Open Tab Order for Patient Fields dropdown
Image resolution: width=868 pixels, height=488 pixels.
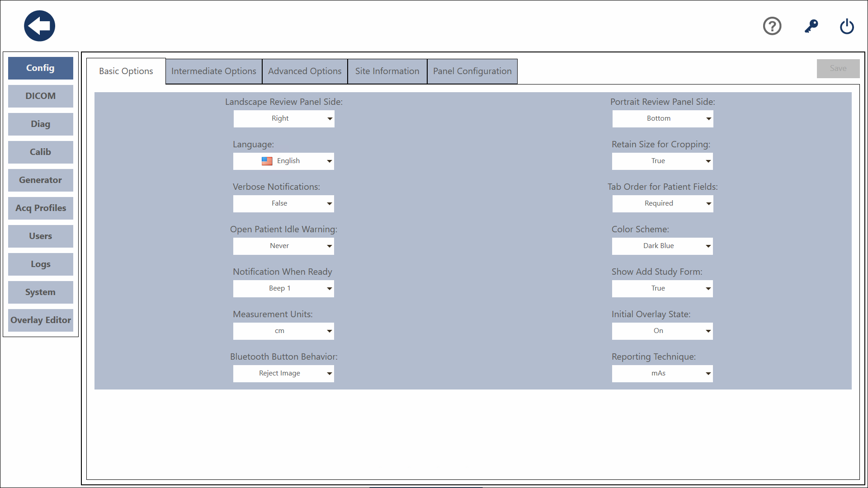coord(663,204)
